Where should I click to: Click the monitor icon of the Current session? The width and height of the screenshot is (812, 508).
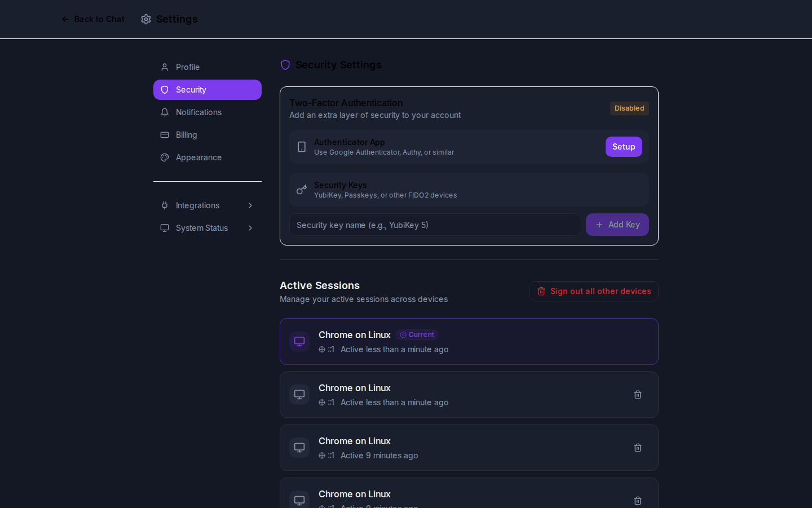[299, 341]
